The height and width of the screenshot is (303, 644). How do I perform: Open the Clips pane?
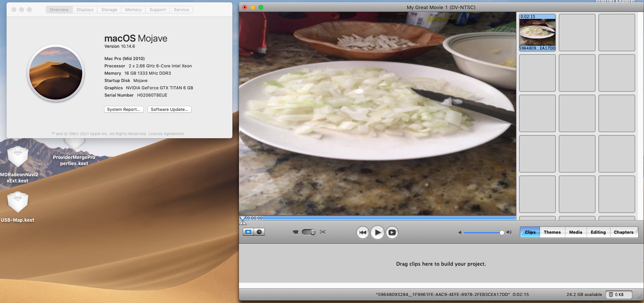(x=530, y=232)
